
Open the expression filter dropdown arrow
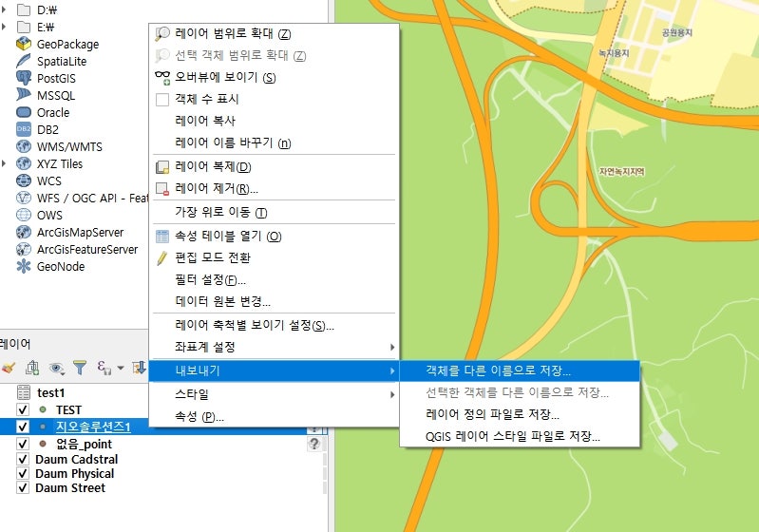121,368
